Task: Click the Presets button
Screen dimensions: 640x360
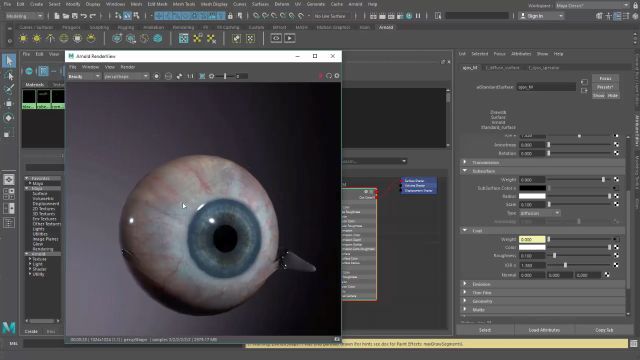Action: (x=605, y=87)
